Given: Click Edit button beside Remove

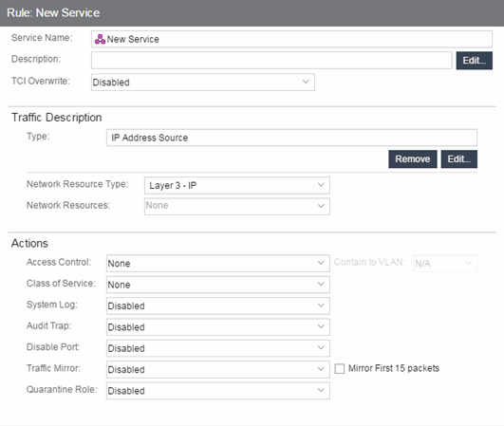Looking at the screenshot, I should (459, 159).
